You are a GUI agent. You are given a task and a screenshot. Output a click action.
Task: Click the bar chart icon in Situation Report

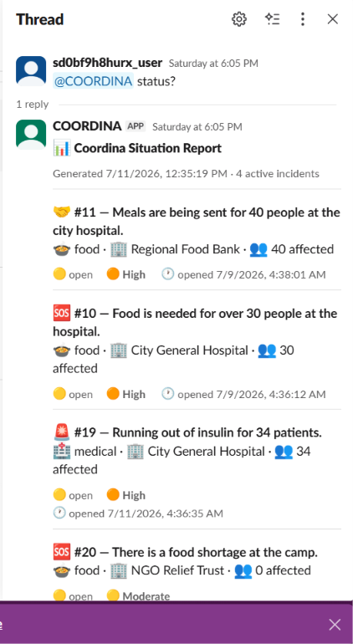[x=62, y=148]
